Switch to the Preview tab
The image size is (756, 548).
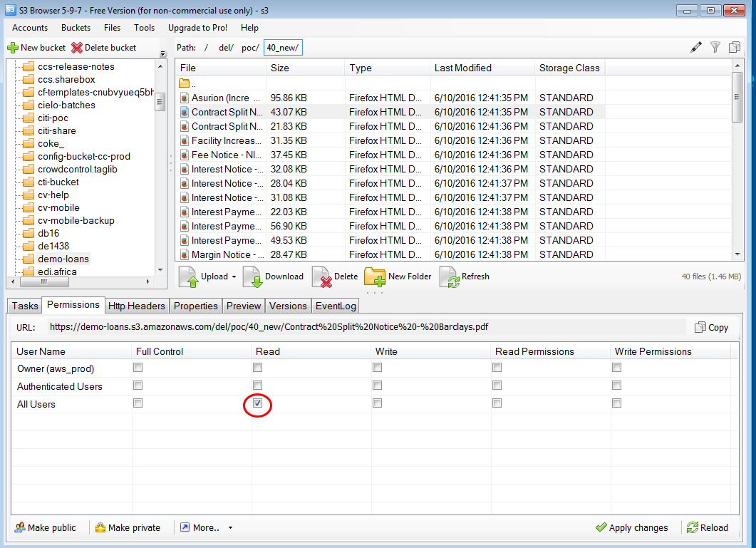(x=244, y=306)
